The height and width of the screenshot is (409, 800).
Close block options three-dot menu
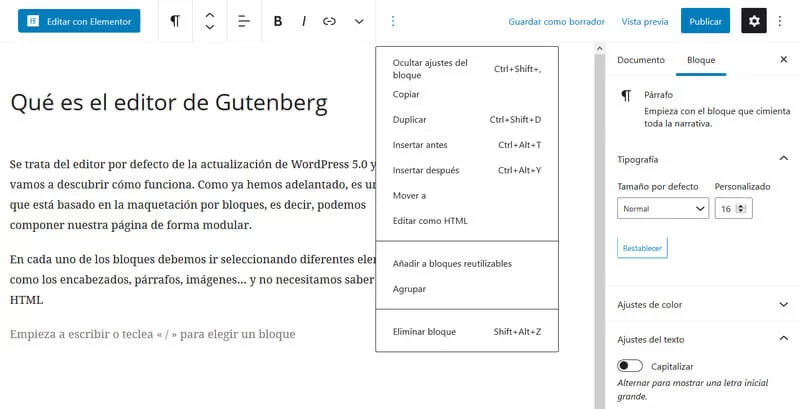(393, 21)
